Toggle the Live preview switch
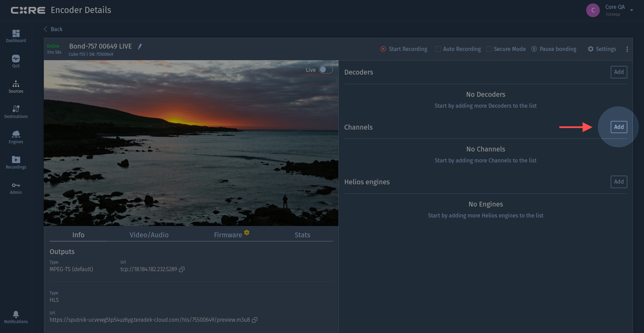644x333 pixels. click(325, 70)
